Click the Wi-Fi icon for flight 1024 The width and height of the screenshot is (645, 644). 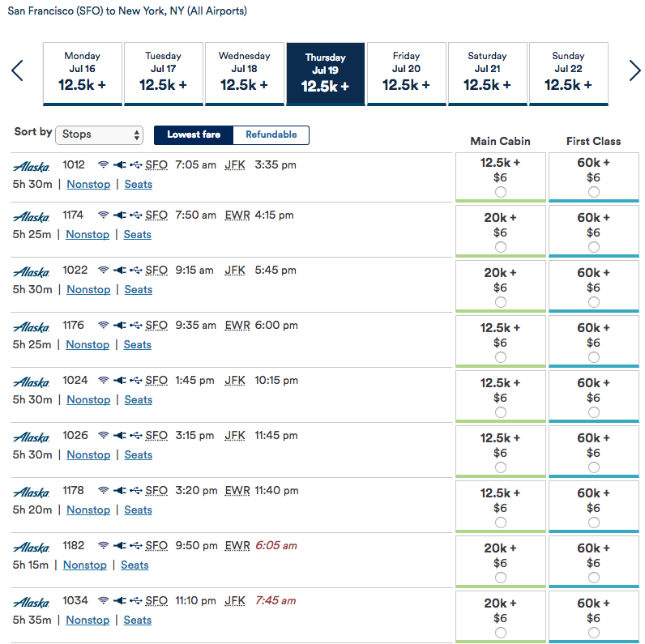(x=103, y=381)
